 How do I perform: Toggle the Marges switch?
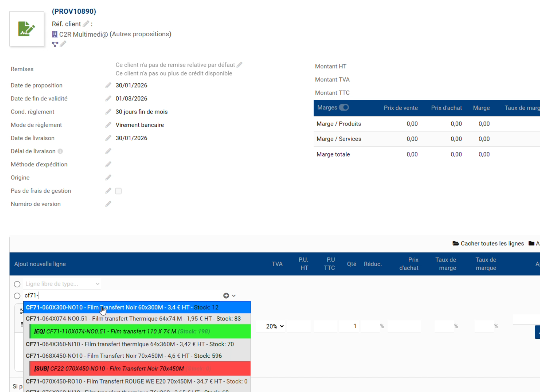point(344,108)
